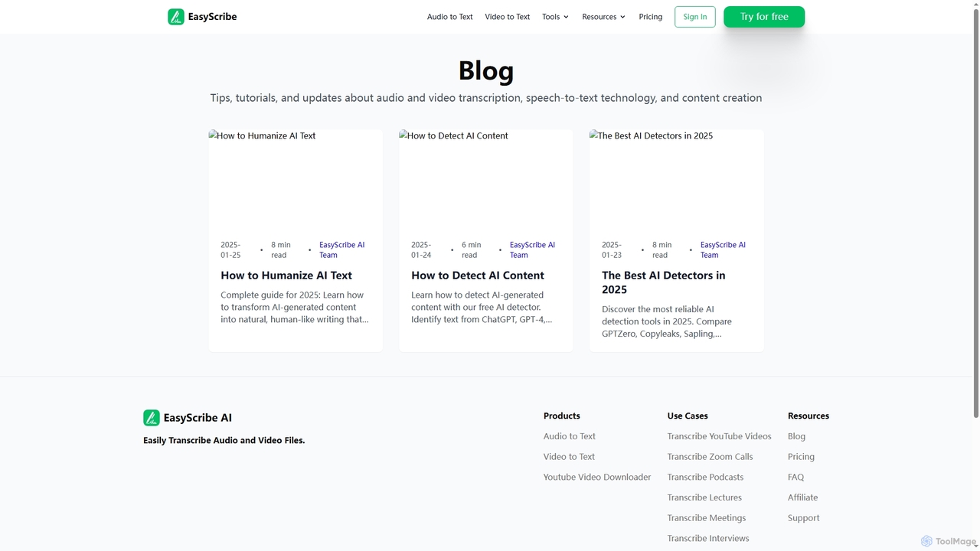Open Transcribe Zoom Calls link
This screenshot has height=551, width=980.
710,457
